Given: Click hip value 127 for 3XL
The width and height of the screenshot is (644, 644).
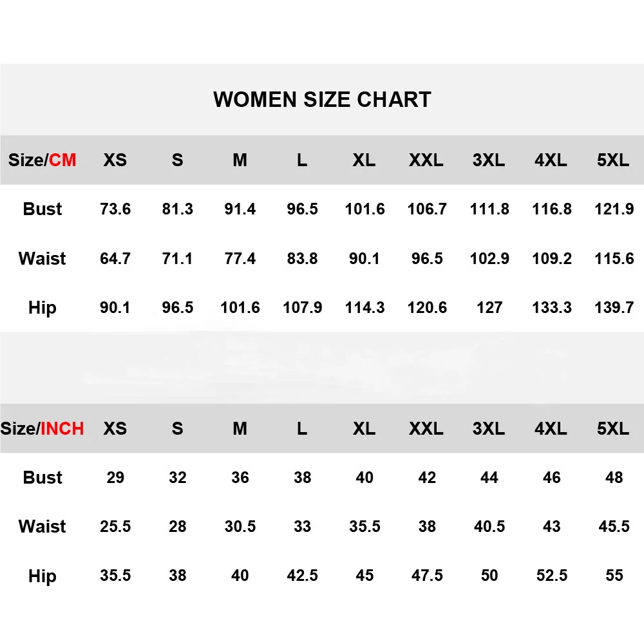Looking at the screenshot, I should click(x=489, y=308).
